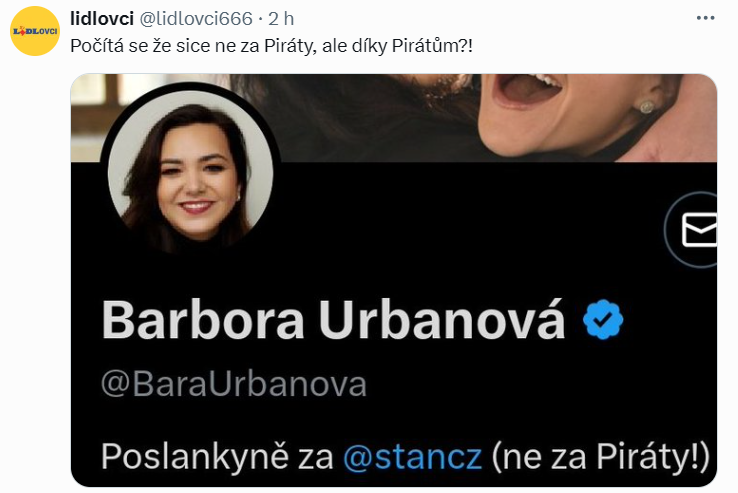Open the lidlovci display name profile
This screenshot has width=738, height=493.
click(102, 19)
